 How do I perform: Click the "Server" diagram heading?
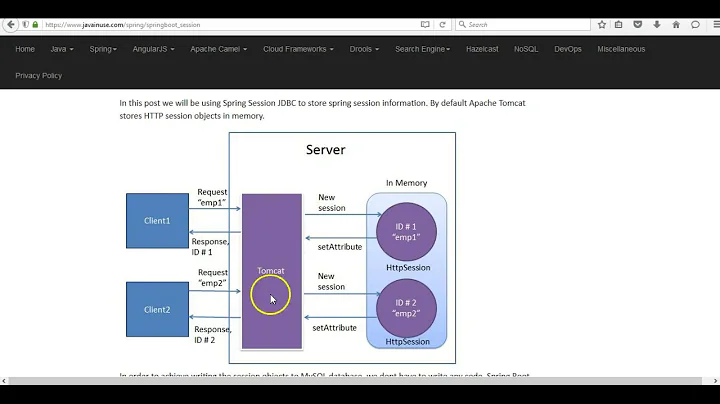tap(326, 150)
